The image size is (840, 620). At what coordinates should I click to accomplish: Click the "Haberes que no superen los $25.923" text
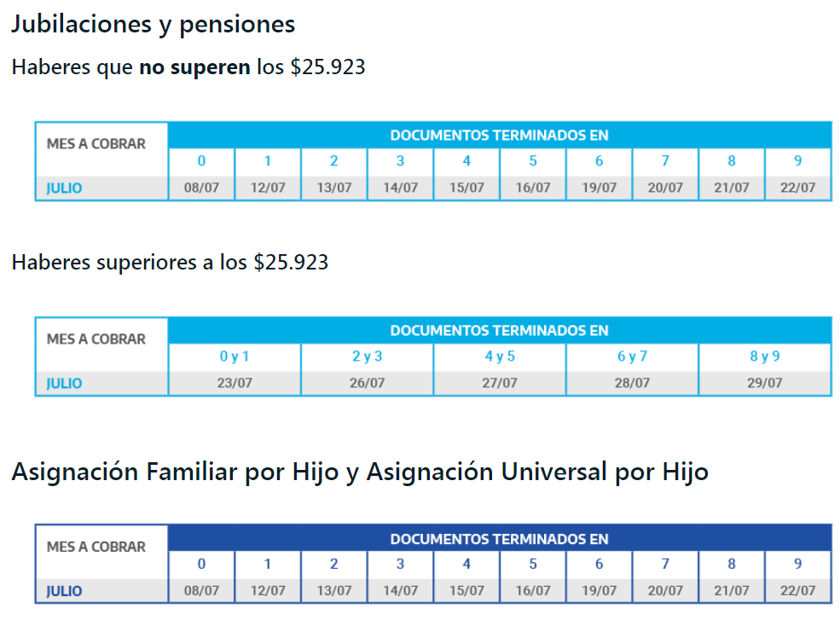coord(188,67)
